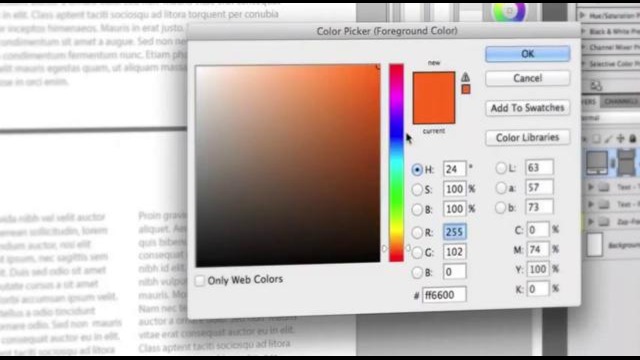This screenshot has height=360, width=640.
Task: Click the lock all padlock icon
Action: pyautogui.click(x=632, y=139)
